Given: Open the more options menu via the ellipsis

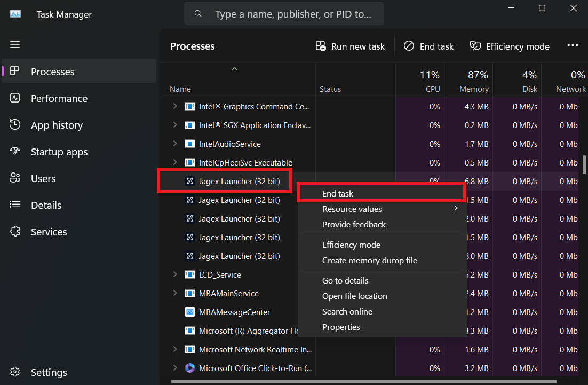Looking at the screenshot, I should point(573,45).
